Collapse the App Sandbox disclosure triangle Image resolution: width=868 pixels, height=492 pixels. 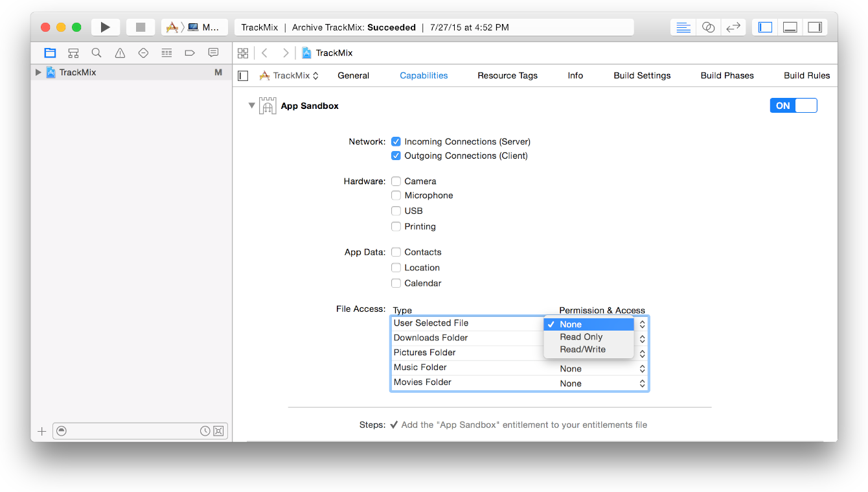coord(251,105)
